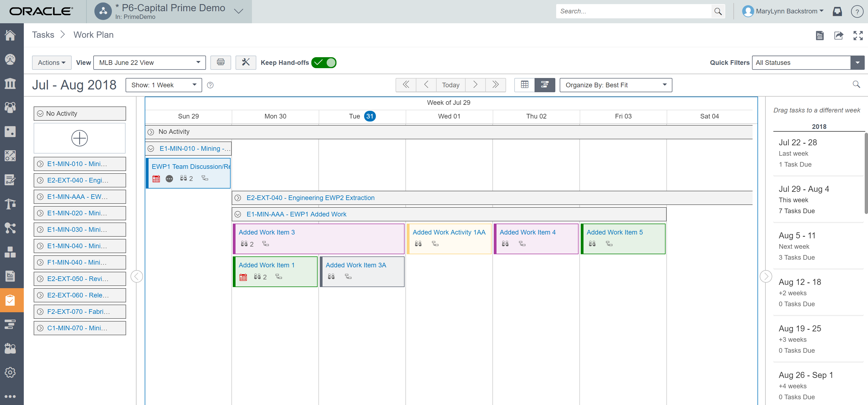Disable the Keep Hand-offs toggle

point(324,62)
